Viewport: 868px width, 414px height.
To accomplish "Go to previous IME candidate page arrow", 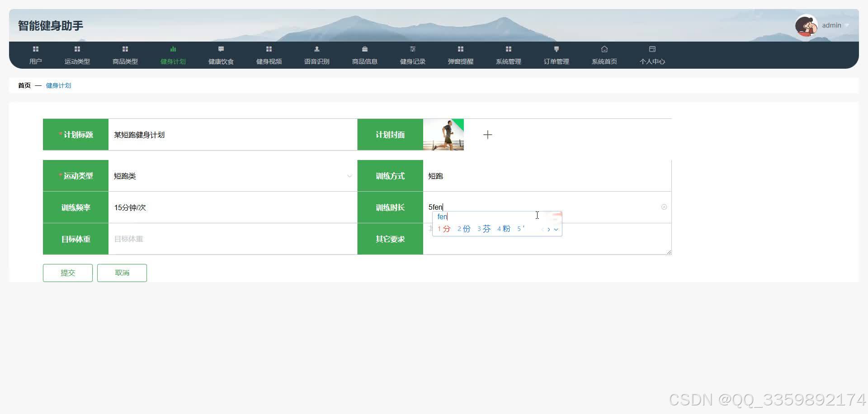I will point(542,229).
